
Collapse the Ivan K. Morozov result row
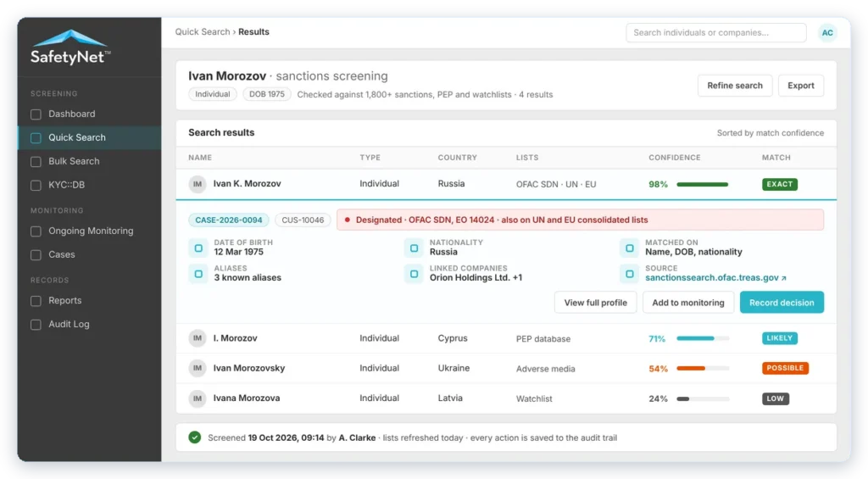coord(506,184)
